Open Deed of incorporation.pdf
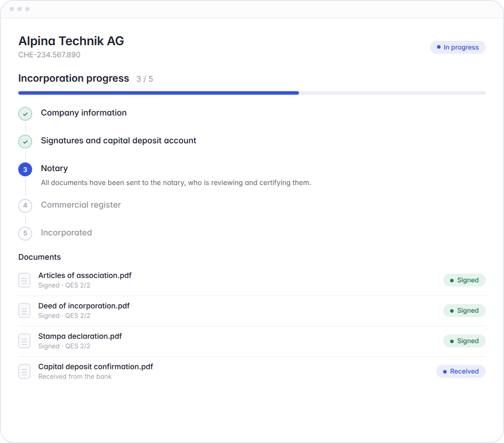Image resolution: width=504 pixels, height=443 pixels. tap(84, 306)
